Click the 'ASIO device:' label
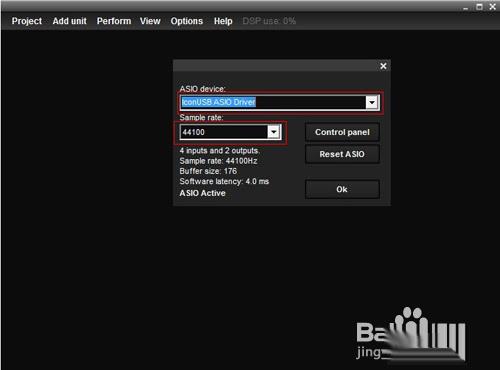500x370 pixels. pyautogui.click(x=202, y=89)
